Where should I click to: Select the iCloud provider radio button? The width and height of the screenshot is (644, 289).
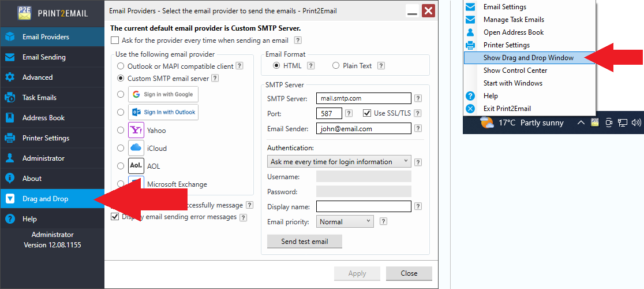(x=121, y=148)
